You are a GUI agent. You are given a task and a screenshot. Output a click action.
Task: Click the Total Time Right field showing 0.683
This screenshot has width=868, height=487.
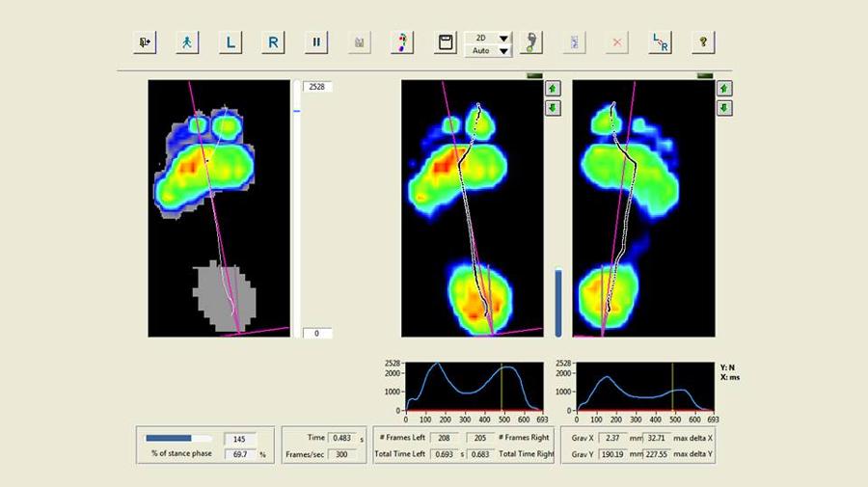pyautogui.click(x=480, y=454)
